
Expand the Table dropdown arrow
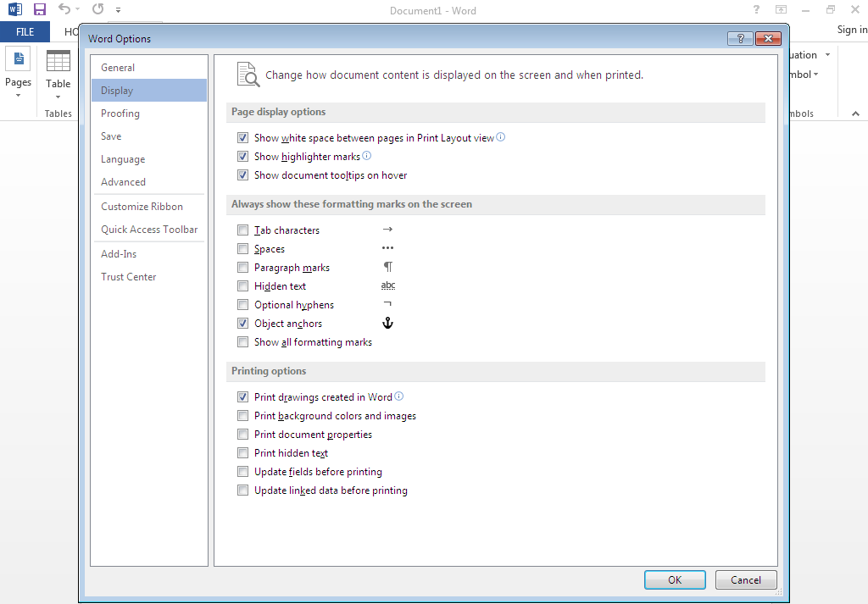coord(58,97)
